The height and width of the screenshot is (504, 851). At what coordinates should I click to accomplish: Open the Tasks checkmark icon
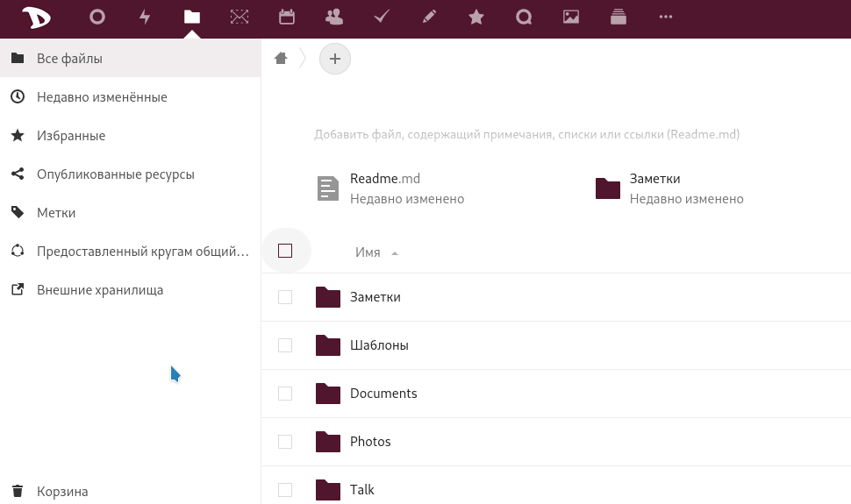(382, 17)
